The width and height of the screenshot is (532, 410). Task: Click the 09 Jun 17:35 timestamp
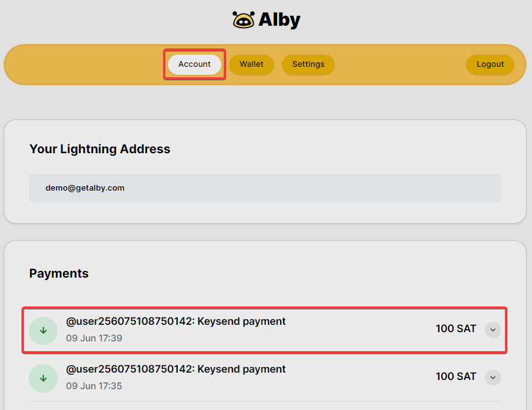click(x=94, y=386)
